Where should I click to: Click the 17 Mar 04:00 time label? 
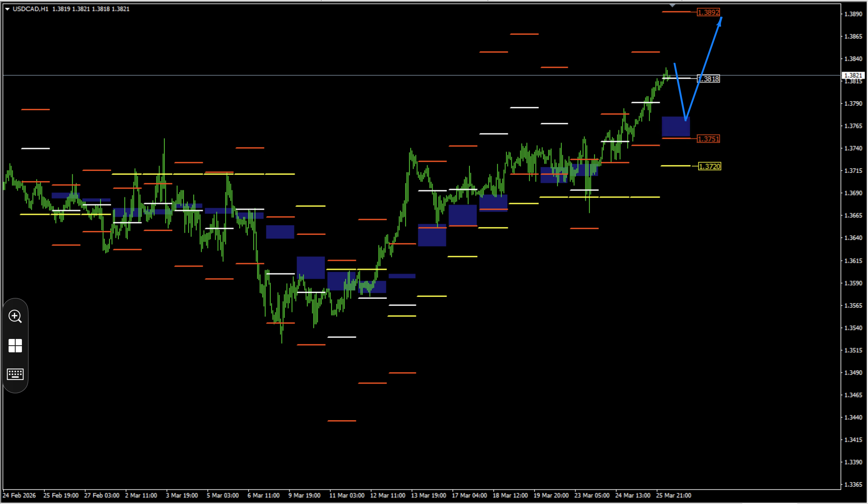[x=469, y=495]
